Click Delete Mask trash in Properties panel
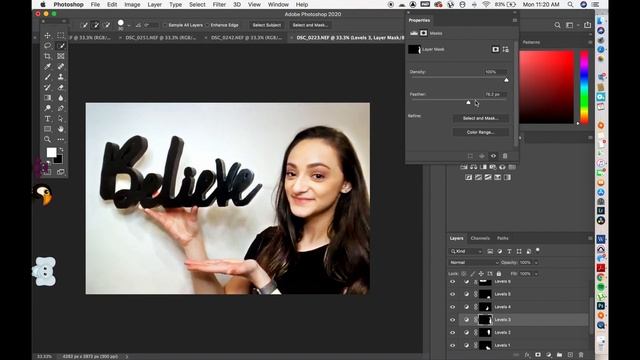640x360 pixels. 505,156
